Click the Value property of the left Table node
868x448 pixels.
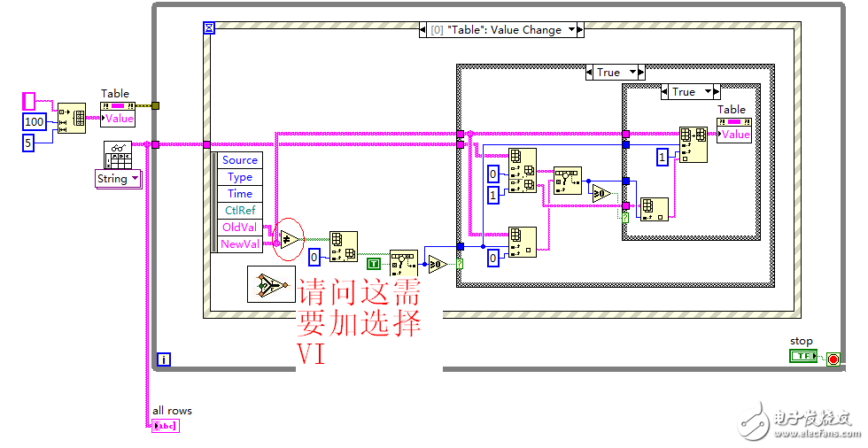(x=118, y=119)
